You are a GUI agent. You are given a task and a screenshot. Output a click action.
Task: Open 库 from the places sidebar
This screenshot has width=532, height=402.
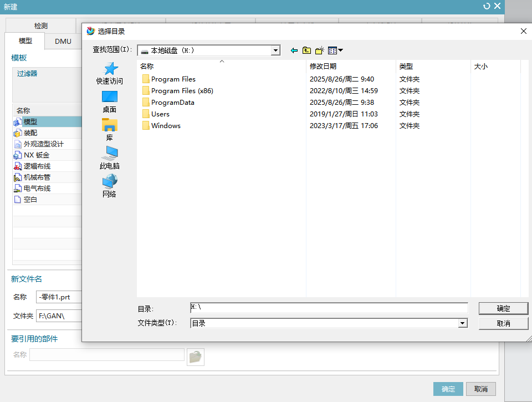(x=110, y=130)
